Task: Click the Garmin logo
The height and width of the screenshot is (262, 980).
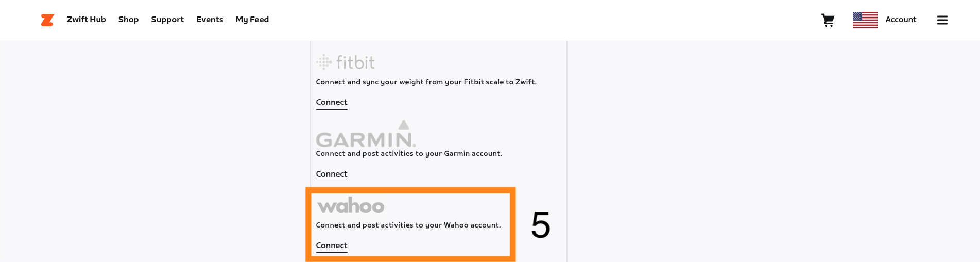Action: coord(366,135)
